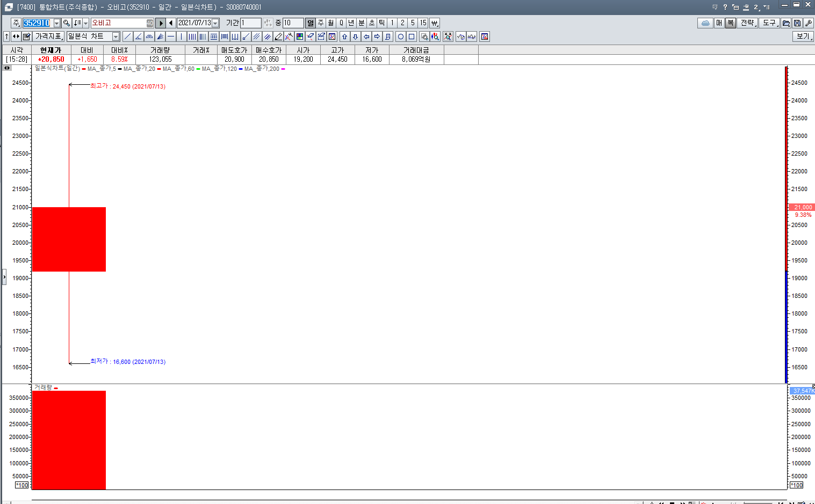The image size is (815, 504).
Task: Switch to minute (분) period
Action: [362, 23]
